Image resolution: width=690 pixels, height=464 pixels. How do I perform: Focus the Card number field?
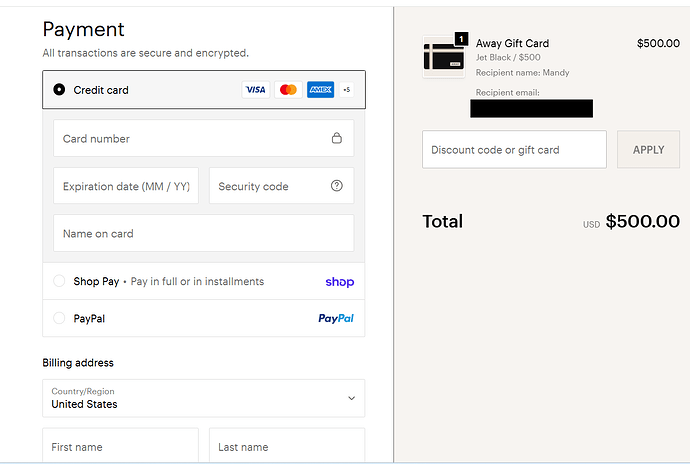tap(204, 138)
